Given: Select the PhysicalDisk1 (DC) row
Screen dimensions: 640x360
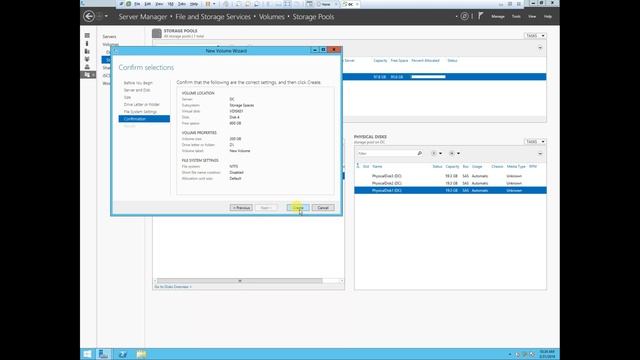Looking at the screenshot, I should (450, 191).
